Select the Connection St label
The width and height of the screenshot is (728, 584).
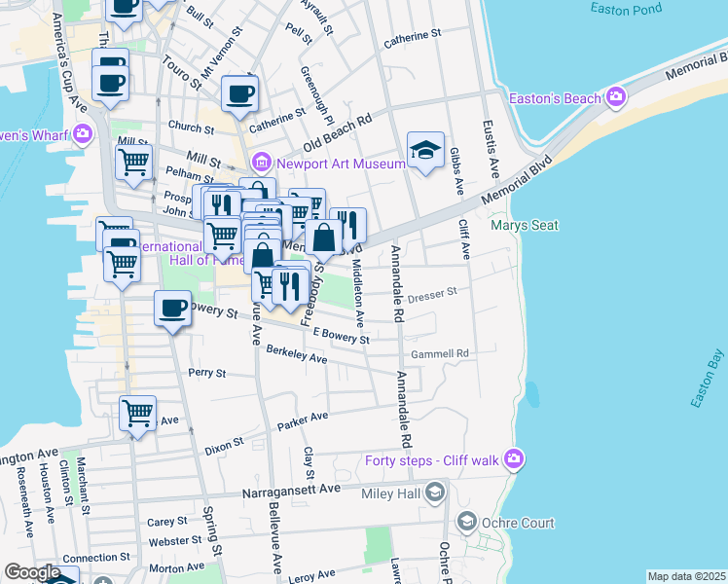click(x=96, y=558)
